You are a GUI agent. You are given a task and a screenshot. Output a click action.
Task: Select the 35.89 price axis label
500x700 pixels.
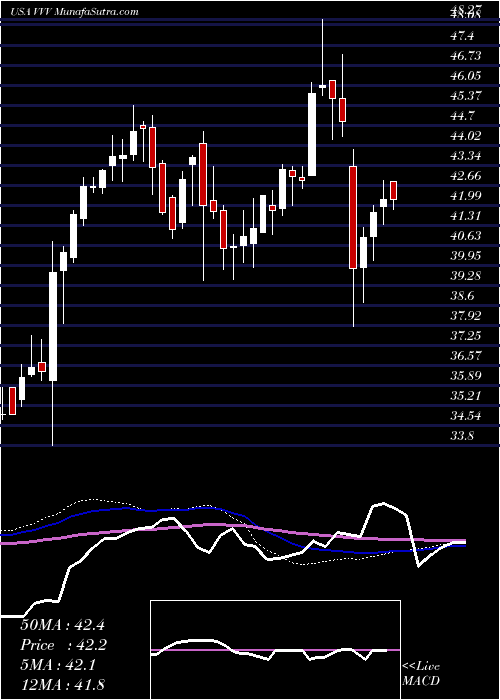(x=467, y=376)
